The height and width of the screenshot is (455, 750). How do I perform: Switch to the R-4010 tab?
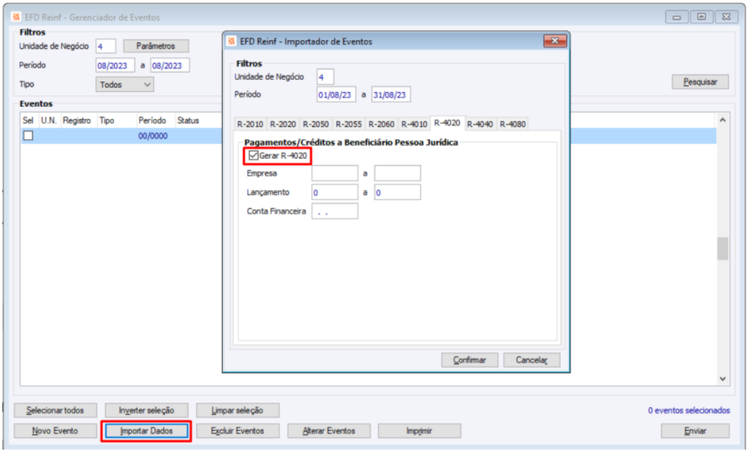[x=414, y=124]
